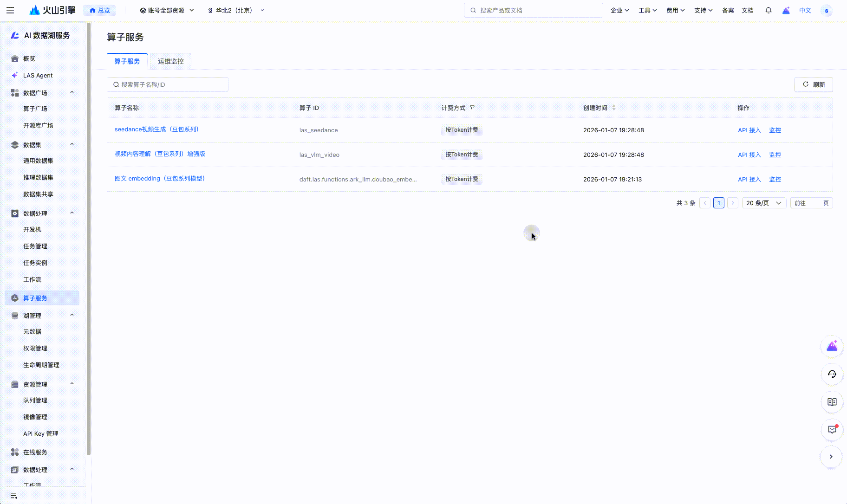Switch to the 运维监控 tab
The height and width of the screenshot is (504, 847).
coord(171,61)
